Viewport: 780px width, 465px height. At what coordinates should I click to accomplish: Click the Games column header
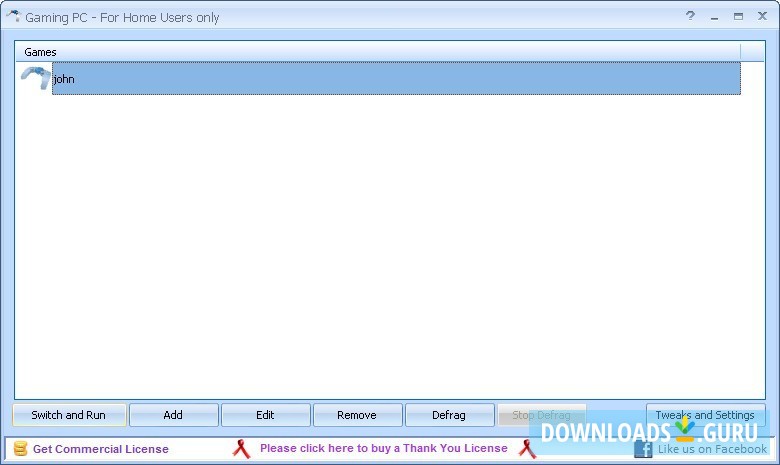click(x=378, y=52)
